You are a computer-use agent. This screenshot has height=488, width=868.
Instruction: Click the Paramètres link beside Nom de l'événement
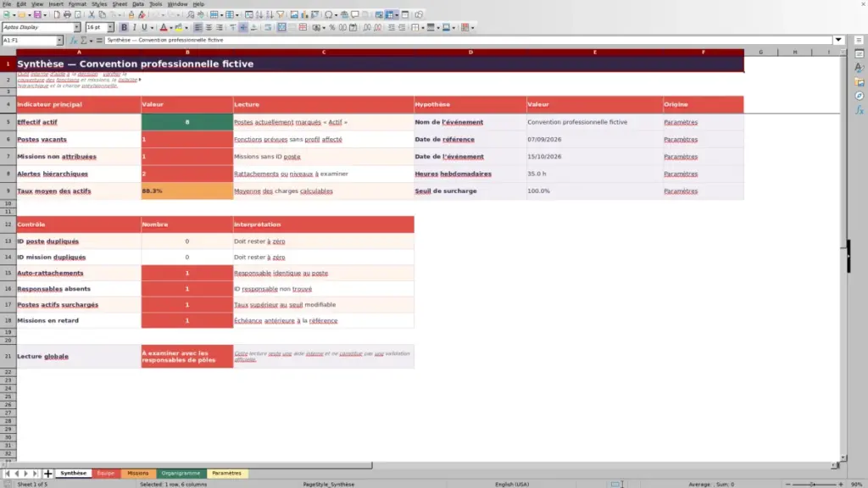pyautogui.click(x=681, y=122)
